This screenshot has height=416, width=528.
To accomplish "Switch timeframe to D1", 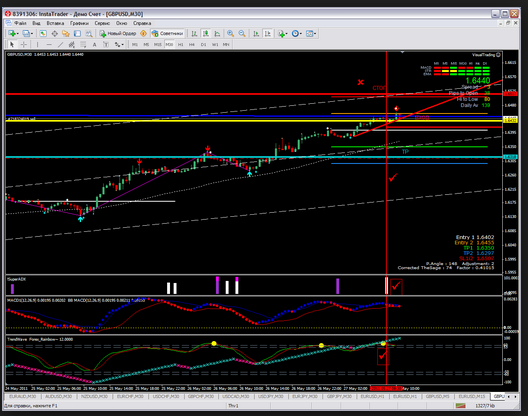I will (x=203, y=44).
